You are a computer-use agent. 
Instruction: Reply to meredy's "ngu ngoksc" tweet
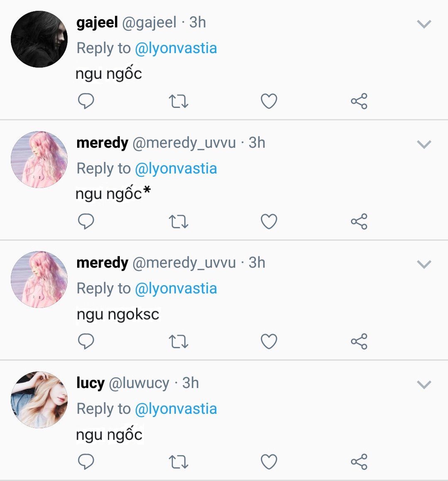click(x=86, y=342)
